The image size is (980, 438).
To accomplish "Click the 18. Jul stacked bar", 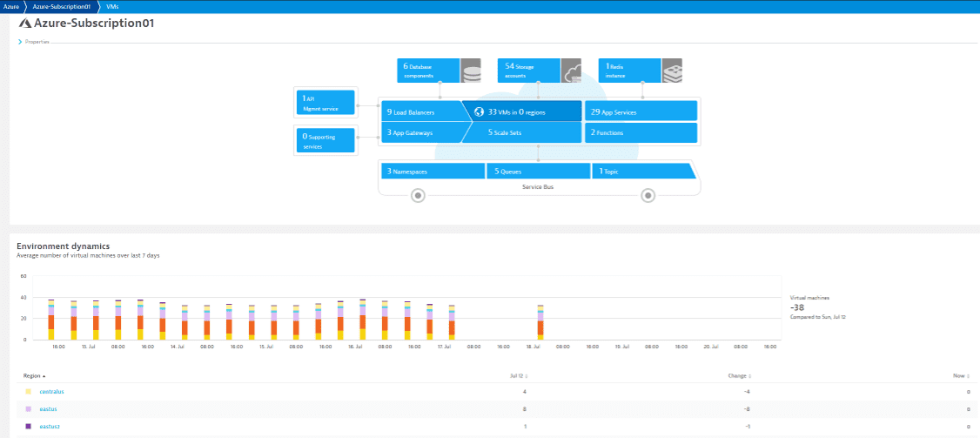I will pyautogui.click(x=540, y=322).
